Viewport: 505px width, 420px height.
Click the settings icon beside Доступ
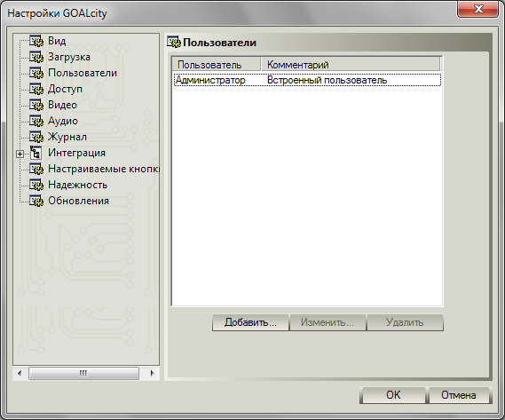pyautogui.click(x=36, y=89)
